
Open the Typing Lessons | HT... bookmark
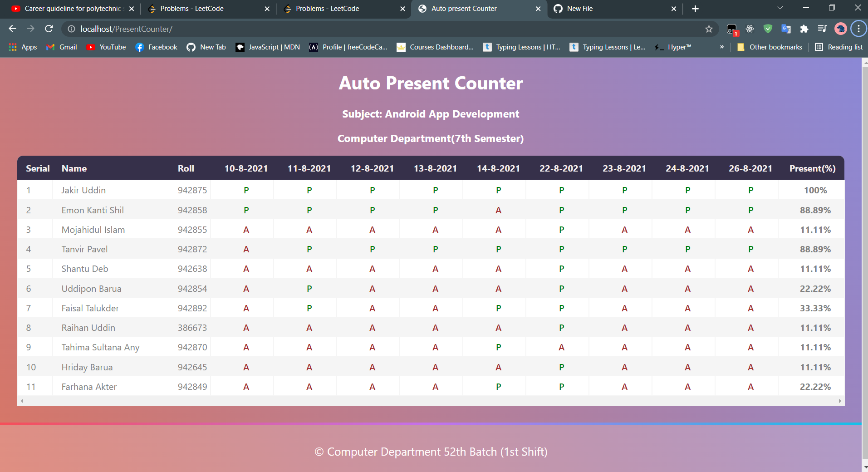click(x=522, y=47)
